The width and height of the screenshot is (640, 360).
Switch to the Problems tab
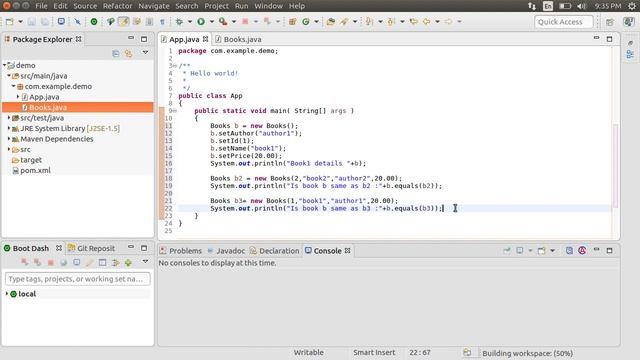tap(181, 251)
